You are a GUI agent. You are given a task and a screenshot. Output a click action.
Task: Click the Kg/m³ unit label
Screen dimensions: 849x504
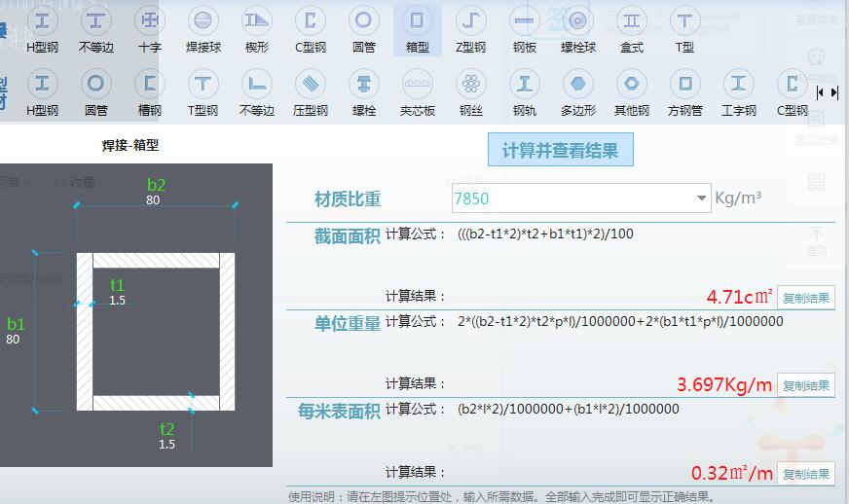[738, 198]
